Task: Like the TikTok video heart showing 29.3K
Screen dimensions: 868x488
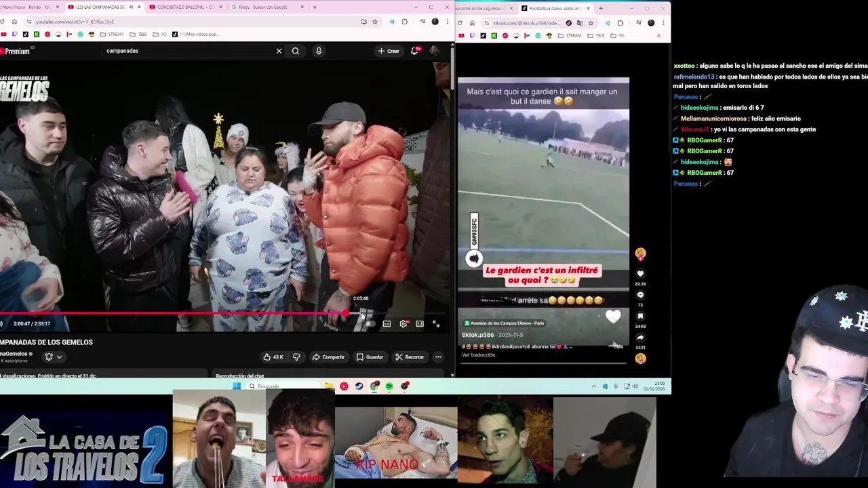Action: click(640, 274)
